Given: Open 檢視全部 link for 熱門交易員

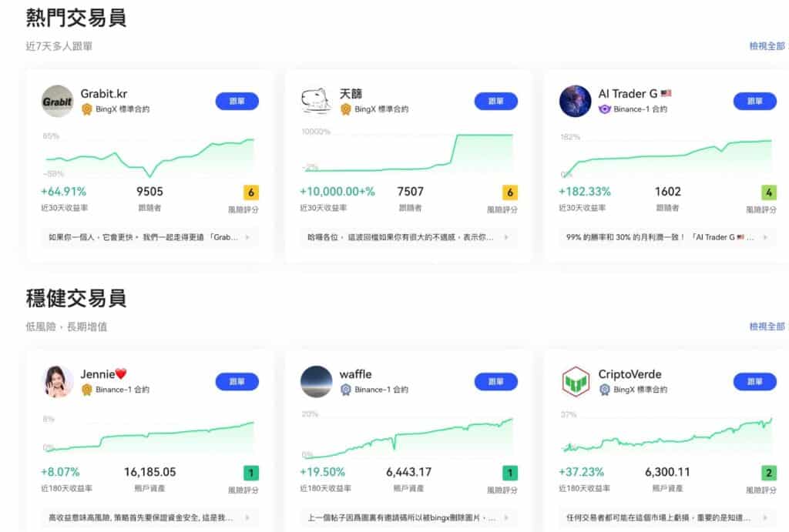Looking at the screenshot, I should coord(767,46).
